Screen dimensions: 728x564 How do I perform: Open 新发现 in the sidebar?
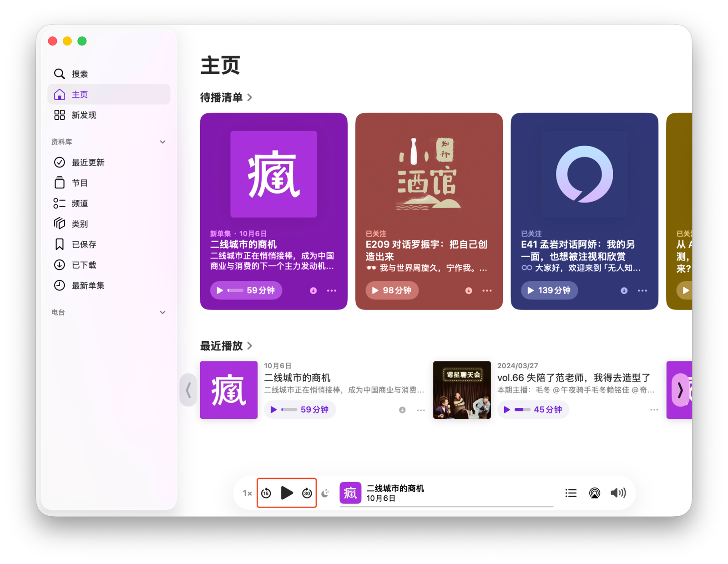point(109,115)
